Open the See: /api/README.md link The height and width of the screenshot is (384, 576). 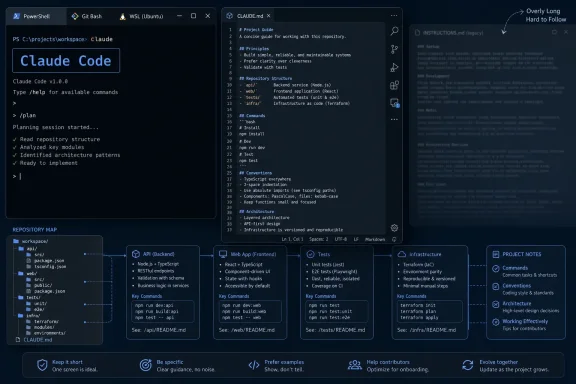tap(159, 330)
